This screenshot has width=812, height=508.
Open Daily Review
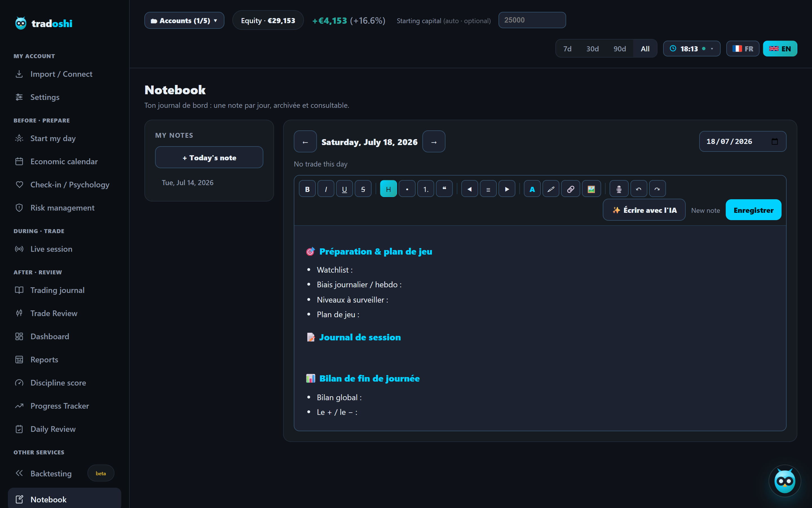[64, 429]
